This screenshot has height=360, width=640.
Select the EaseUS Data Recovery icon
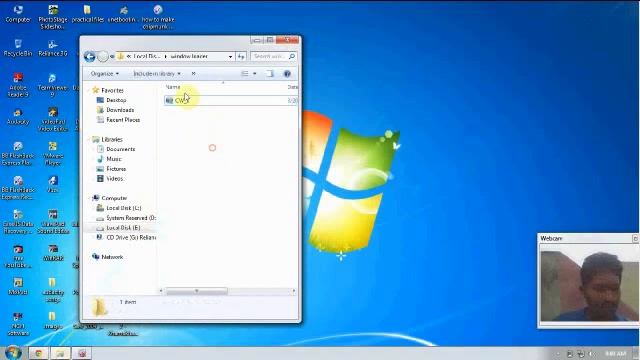[18, 222]
